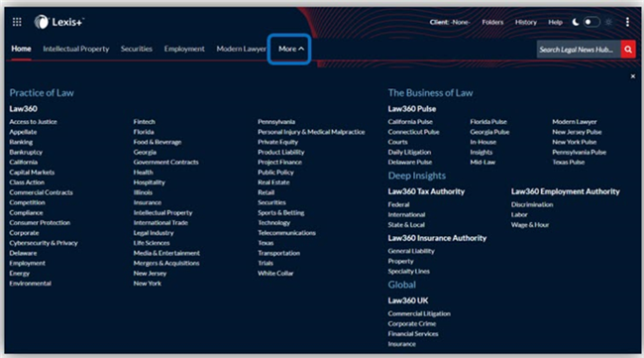Open the Delaware Pulse link
The width and height of the screenshot is (644, 358).
point(410,162)
